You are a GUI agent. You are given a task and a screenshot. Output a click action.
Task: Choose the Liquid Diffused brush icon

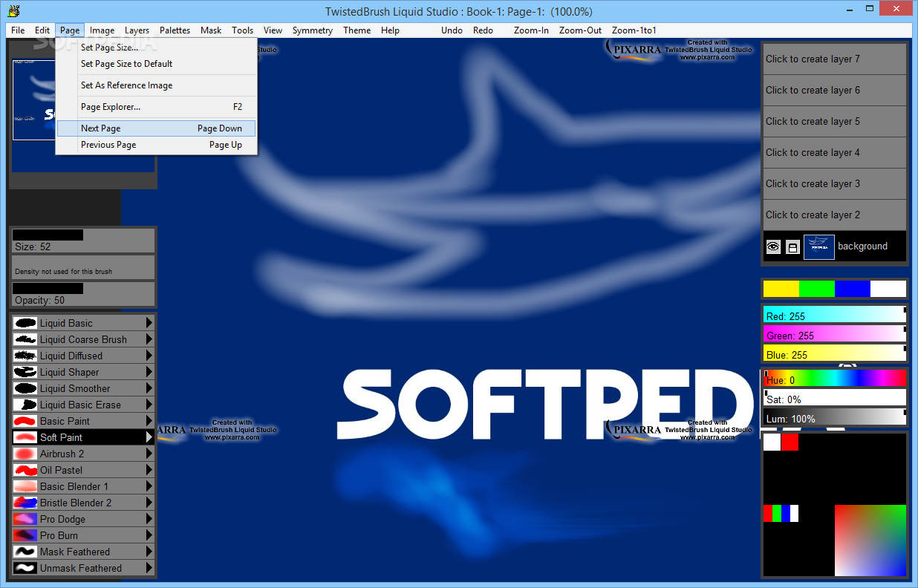(25, 356)
